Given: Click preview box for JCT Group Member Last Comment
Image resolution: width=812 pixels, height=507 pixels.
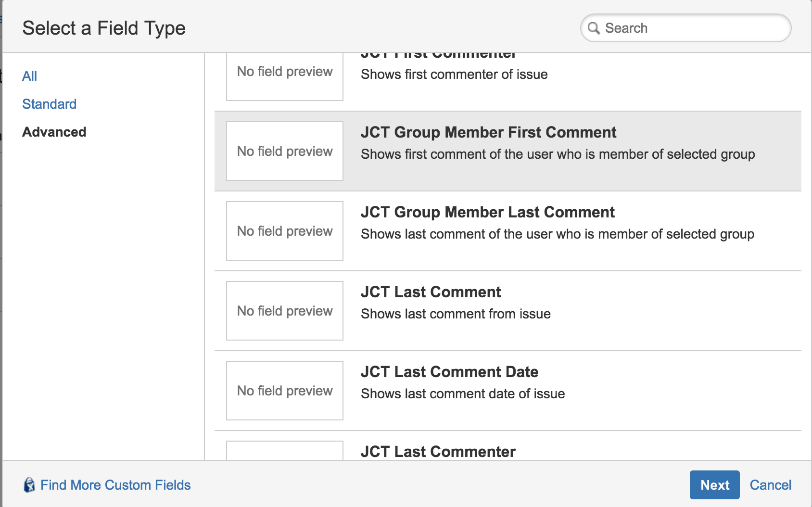Looking at the screenshot, I should (285, 231).
